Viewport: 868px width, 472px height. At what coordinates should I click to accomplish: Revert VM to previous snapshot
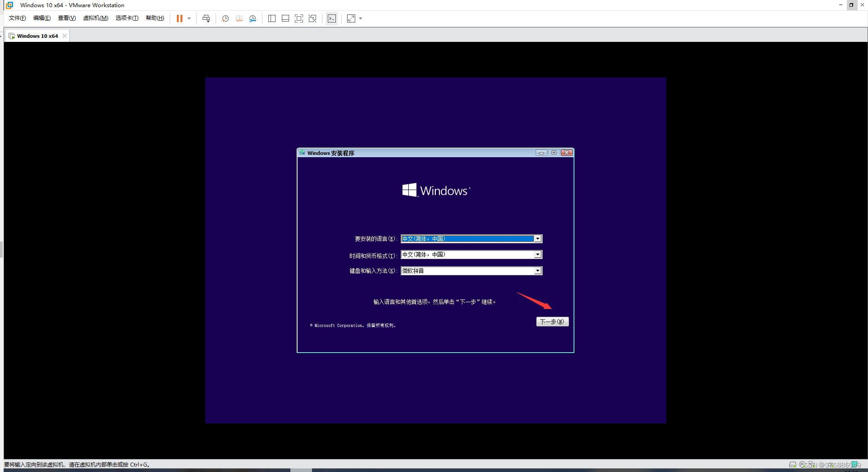pyautogui.click(x=239, y=18)
